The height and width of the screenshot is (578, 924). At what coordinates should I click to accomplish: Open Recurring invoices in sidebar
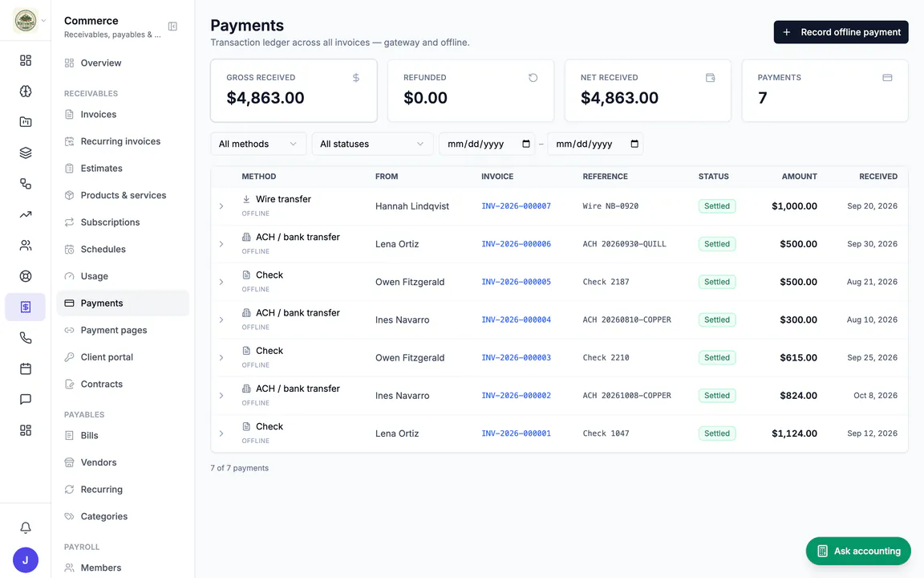[123, 141]
